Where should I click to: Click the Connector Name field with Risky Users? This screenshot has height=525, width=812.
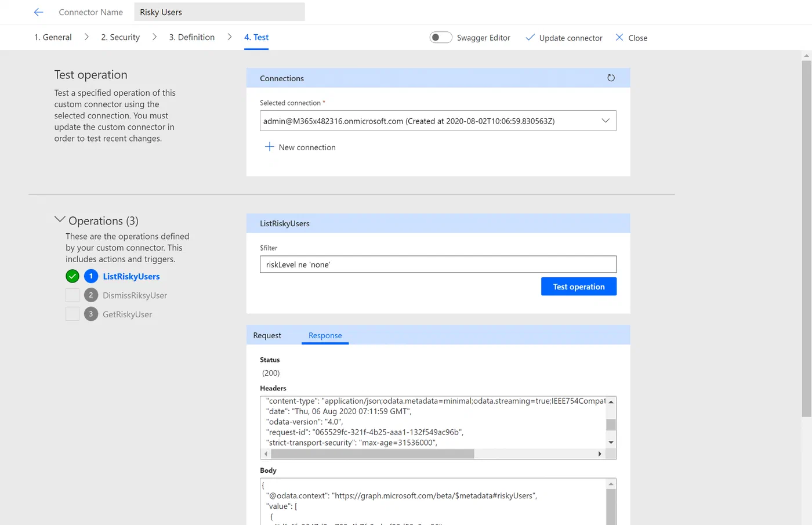pyautogui.click(x=219, y=12)
